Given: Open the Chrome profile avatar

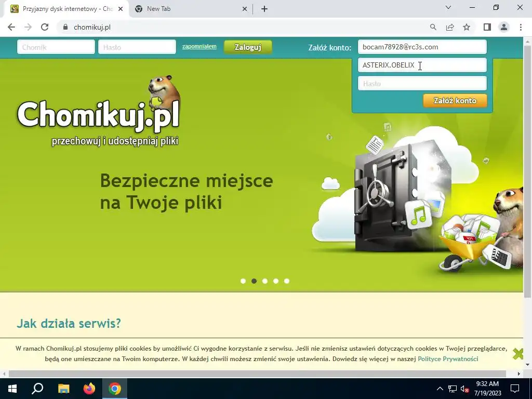Looking at the screenshot, I should tap(504, 27).
